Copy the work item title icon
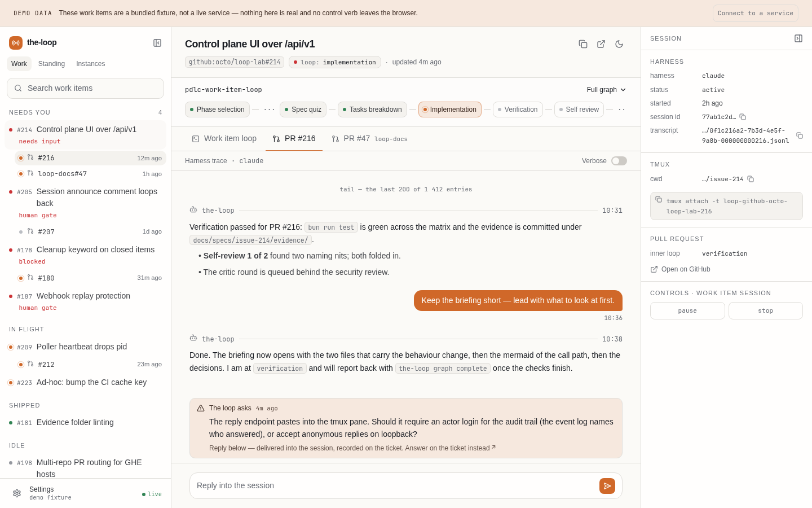Viewport: 812px width, 508px height. point(583,44)
